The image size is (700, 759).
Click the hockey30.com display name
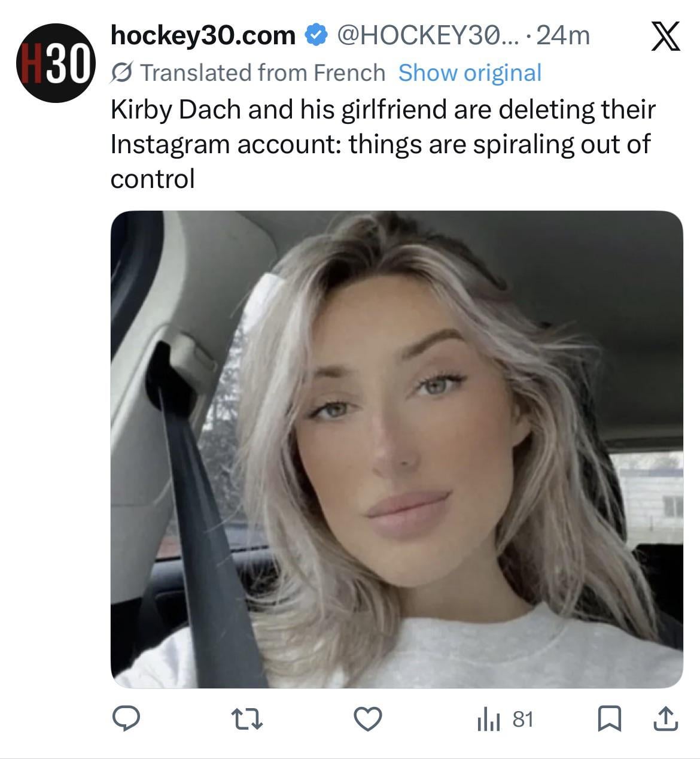pos(203,36)
